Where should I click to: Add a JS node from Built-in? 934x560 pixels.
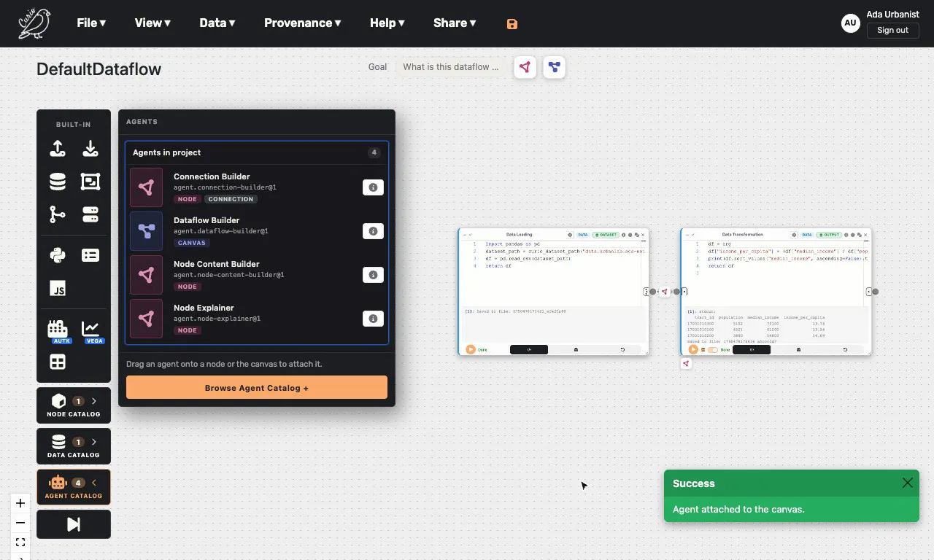pos(58,288)
